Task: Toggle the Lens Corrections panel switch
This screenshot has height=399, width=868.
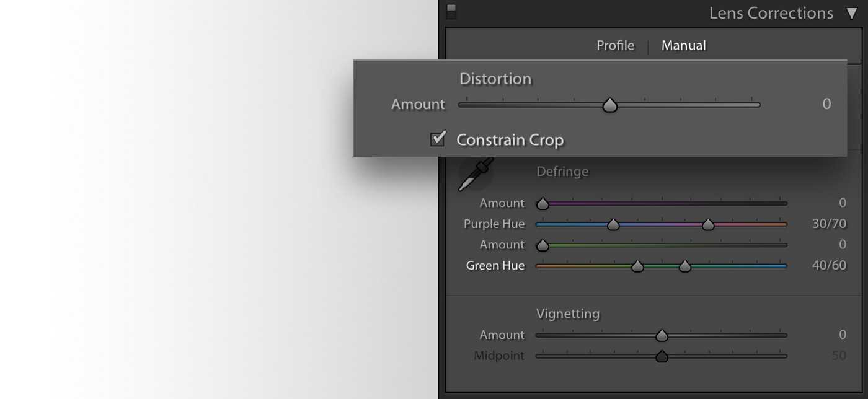Action: pos(451,12)
